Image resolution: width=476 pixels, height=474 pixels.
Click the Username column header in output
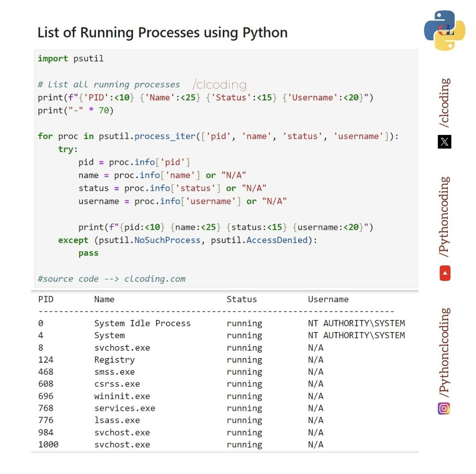coord(328,299)
